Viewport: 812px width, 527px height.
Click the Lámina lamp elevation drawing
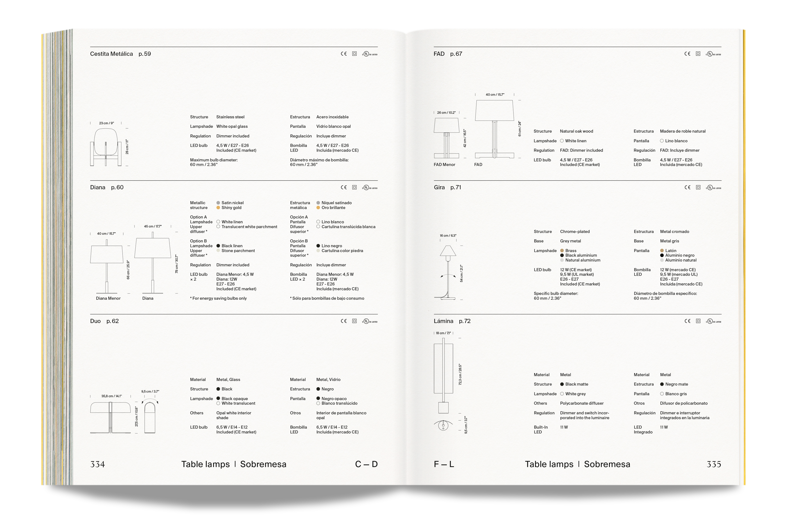tap(443, 375)
